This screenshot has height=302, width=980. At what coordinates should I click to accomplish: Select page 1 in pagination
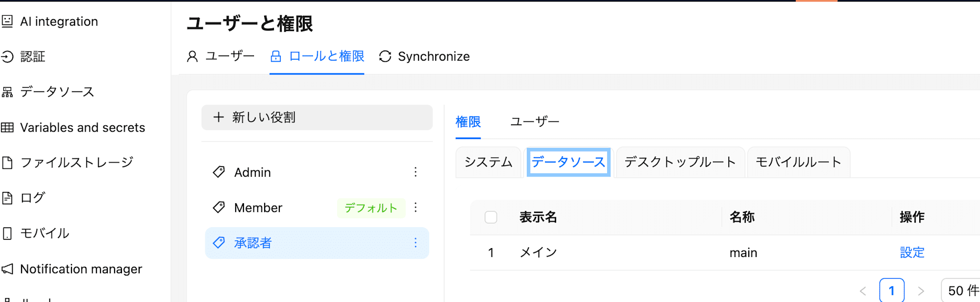(892, 291)
